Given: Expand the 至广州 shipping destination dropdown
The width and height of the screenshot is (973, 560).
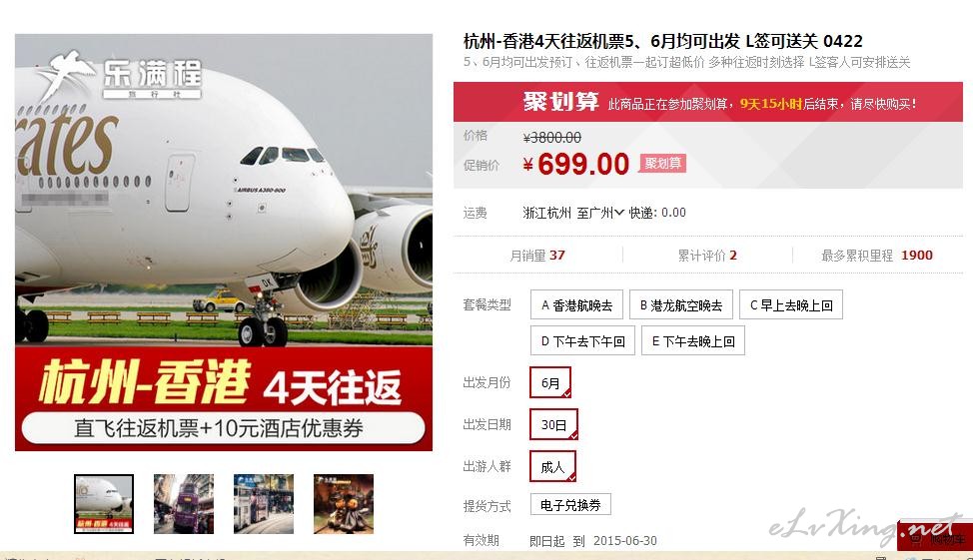Looking at the screenshot, I should click(600, 213).
